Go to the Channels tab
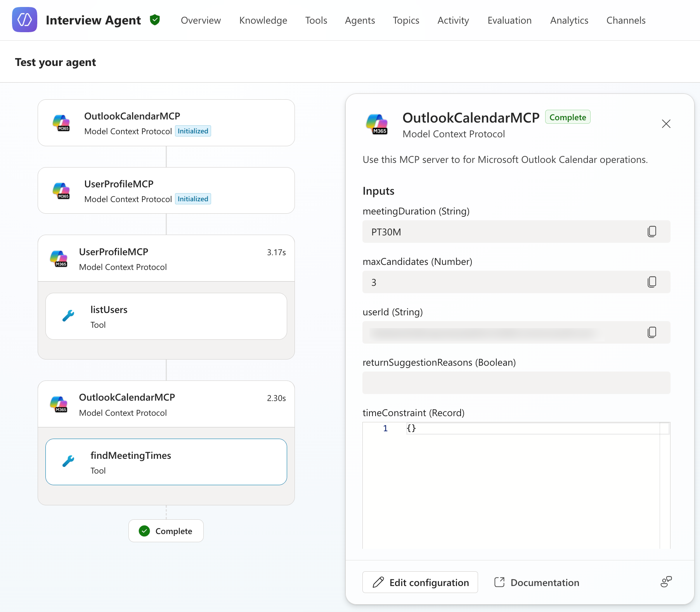The width and height of the screenshot is (700, 612). pyautogui.click(x=625, y=20)
